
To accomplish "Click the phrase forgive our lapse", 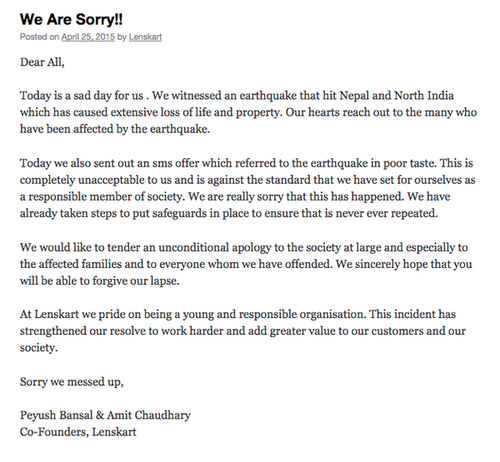I will tap(136, 281).
